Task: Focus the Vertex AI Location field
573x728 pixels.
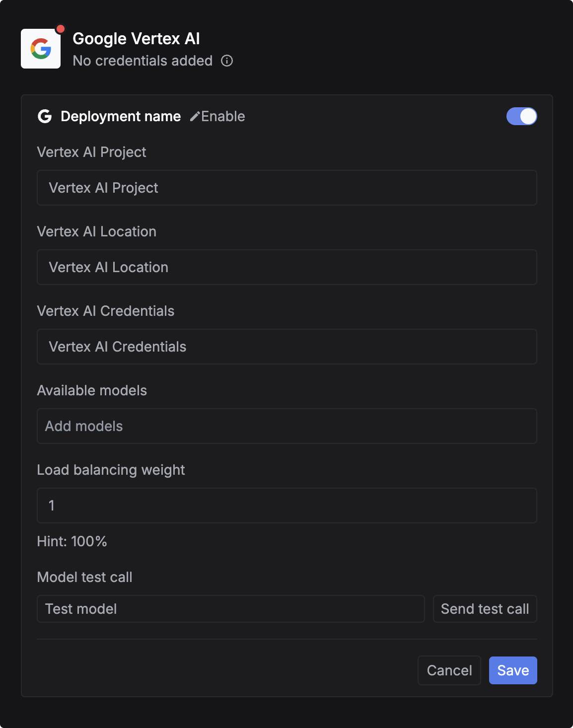Action: coord(286,267)
